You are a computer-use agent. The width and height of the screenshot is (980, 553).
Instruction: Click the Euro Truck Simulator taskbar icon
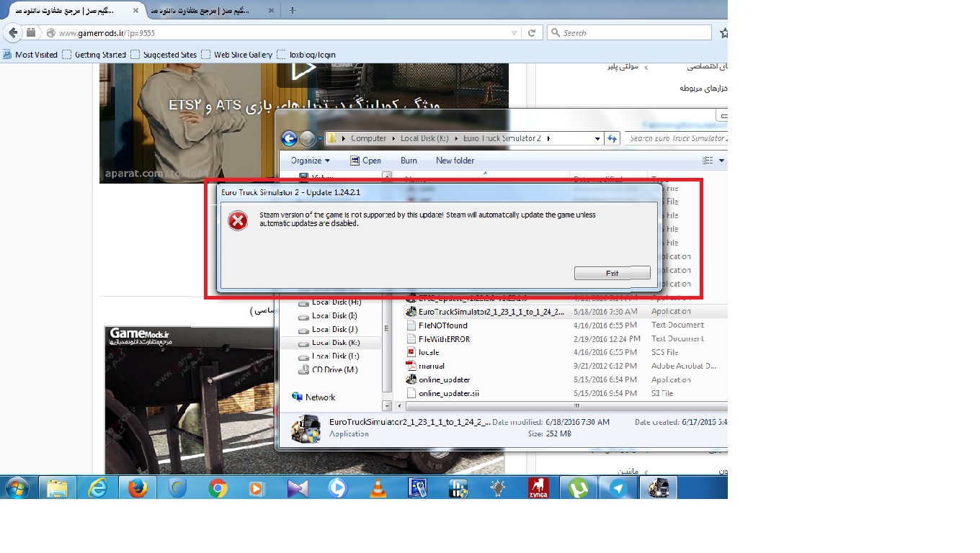point(659,488)
